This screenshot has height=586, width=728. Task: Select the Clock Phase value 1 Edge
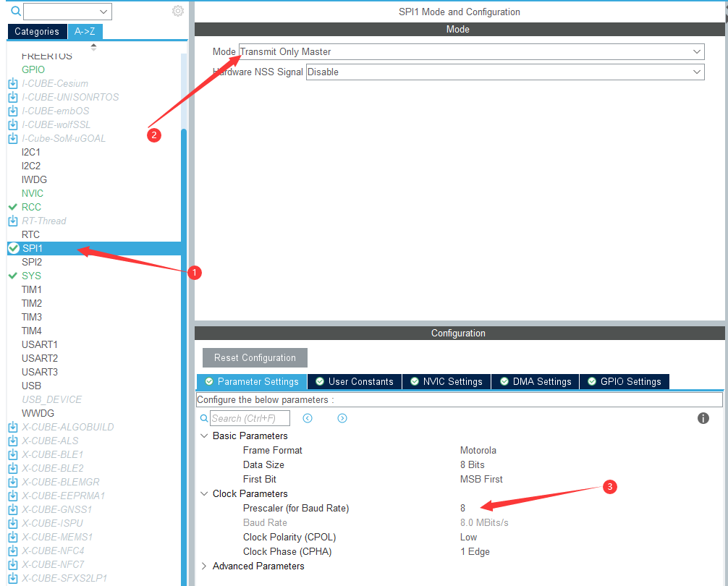tap(475, 551)
